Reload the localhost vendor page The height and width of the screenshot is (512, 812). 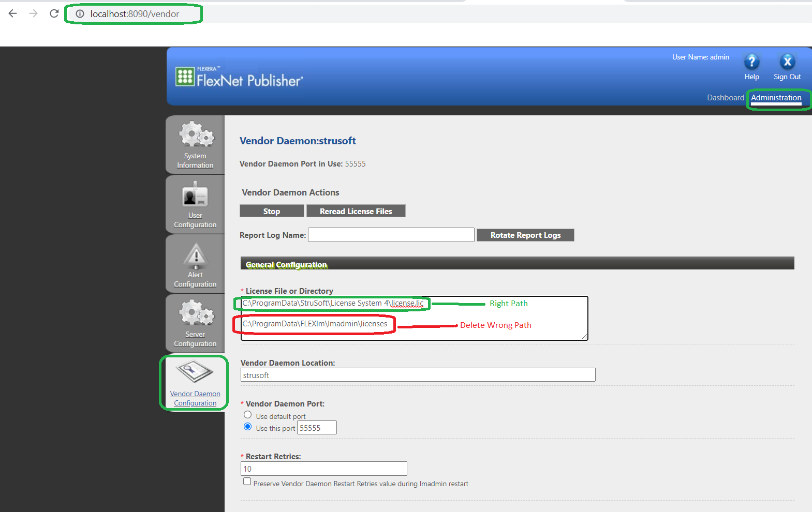[54, 13]
